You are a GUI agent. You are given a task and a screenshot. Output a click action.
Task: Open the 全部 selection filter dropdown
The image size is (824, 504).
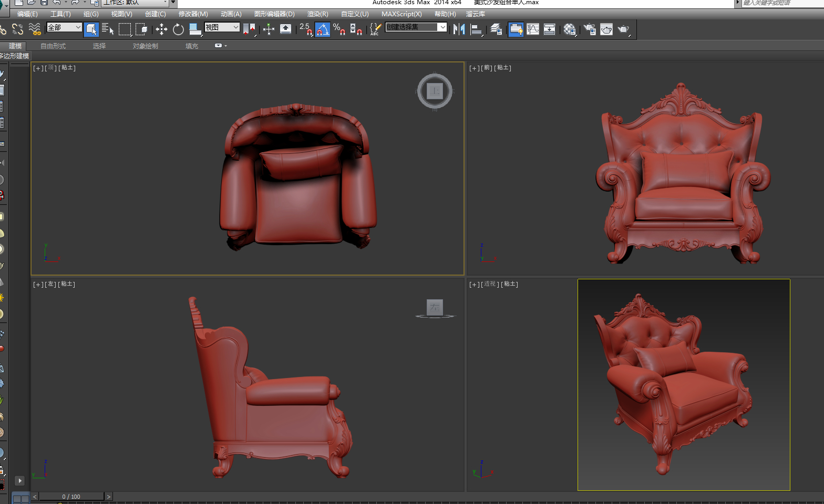click(64, 27)
